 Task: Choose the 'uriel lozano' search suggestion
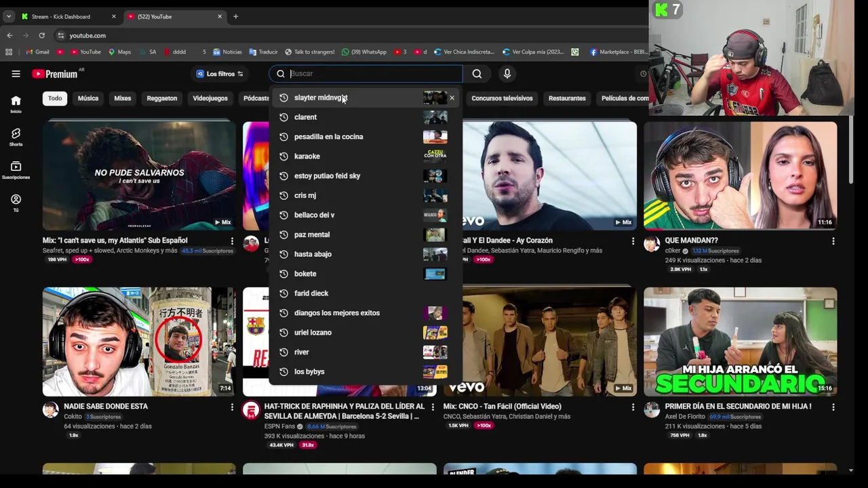click(366, 333)
